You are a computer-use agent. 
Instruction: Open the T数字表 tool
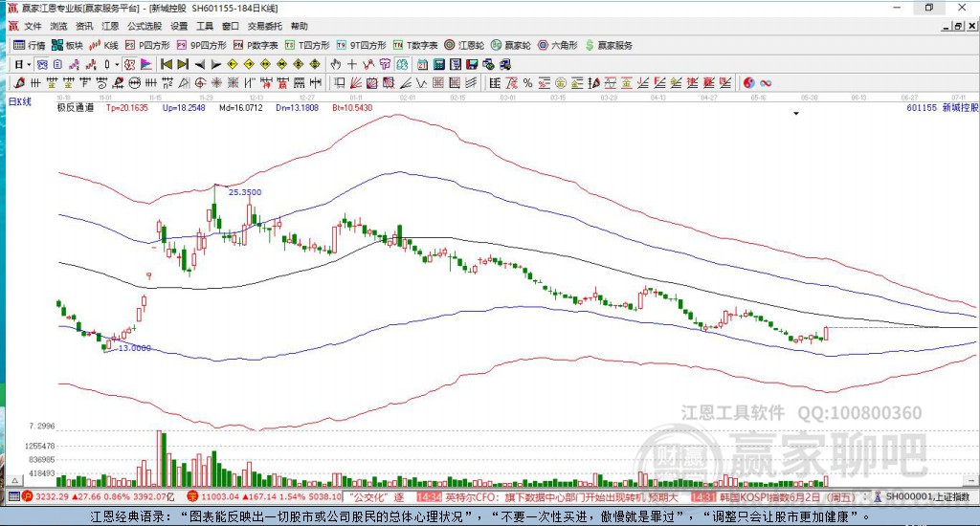[415, 45]
